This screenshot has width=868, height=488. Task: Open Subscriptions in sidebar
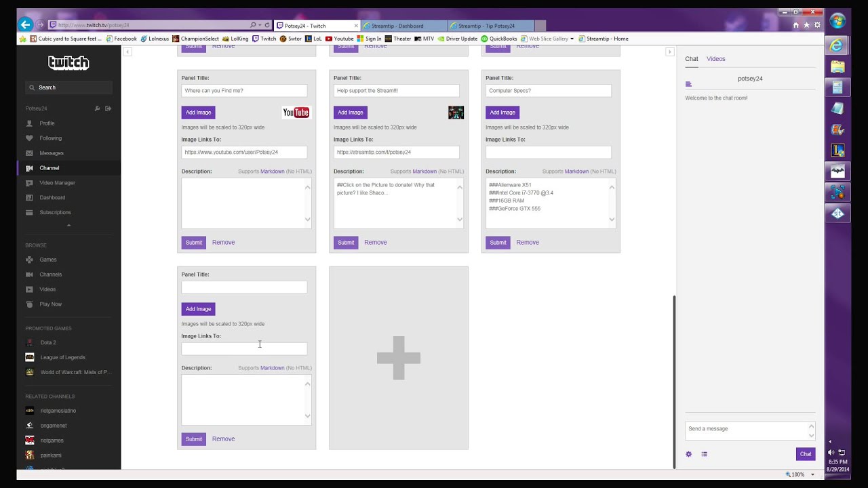click(55, 213)
